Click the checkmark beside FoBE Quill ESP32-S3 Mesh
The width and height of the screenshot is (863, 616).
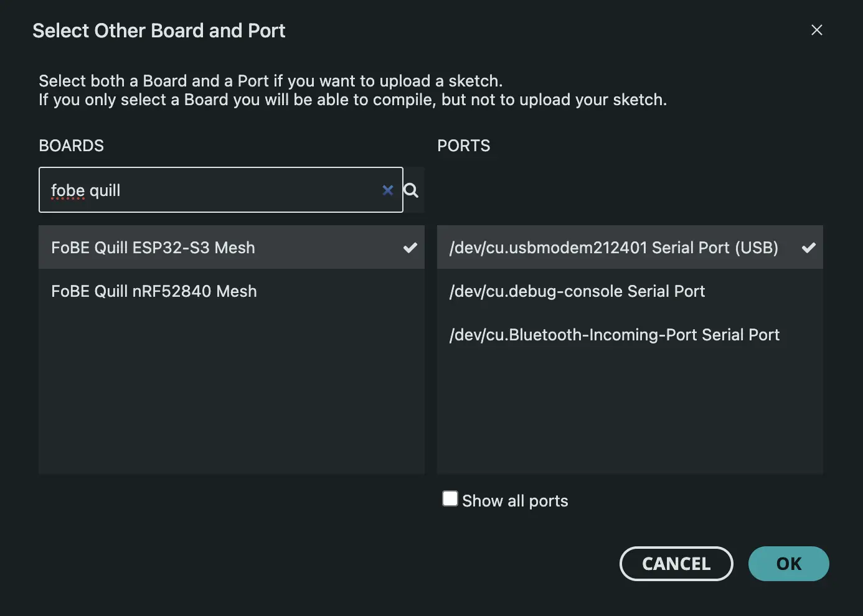410,247
